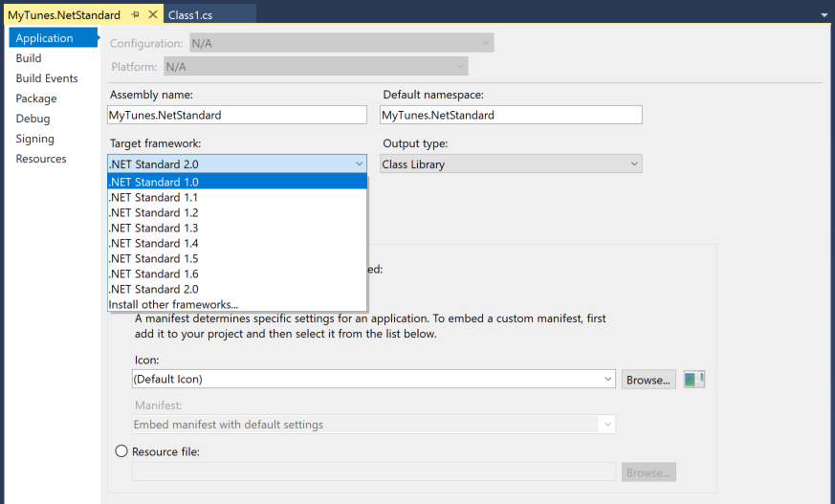Select the Resource file radio button
This screenshot has width=835, height=504.
(x=121, y=451)
